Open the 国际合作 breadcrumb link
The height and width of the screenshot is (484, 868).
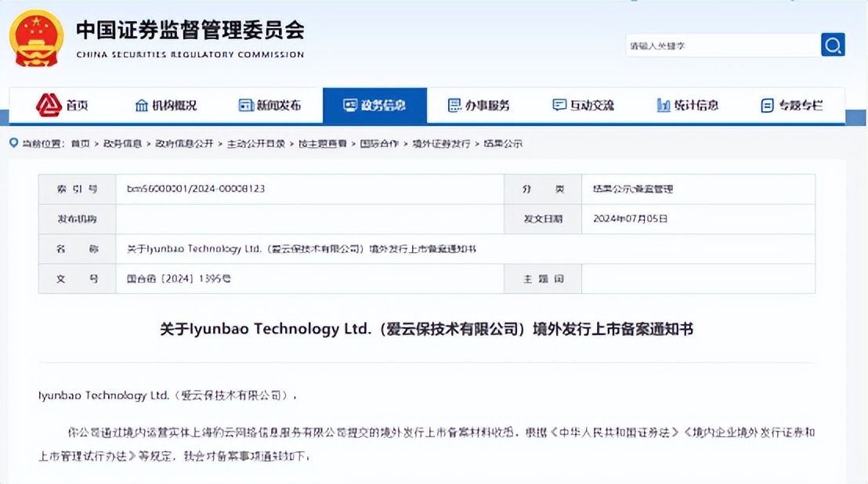[379, 144]
